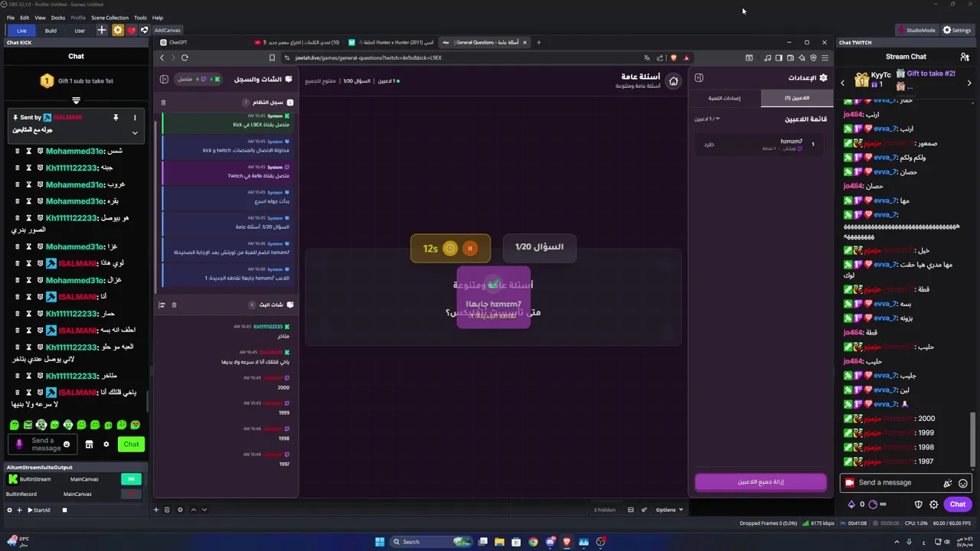Switch to User mode
Viewport: 980px width, 551px height.
[x=80, y=31]
